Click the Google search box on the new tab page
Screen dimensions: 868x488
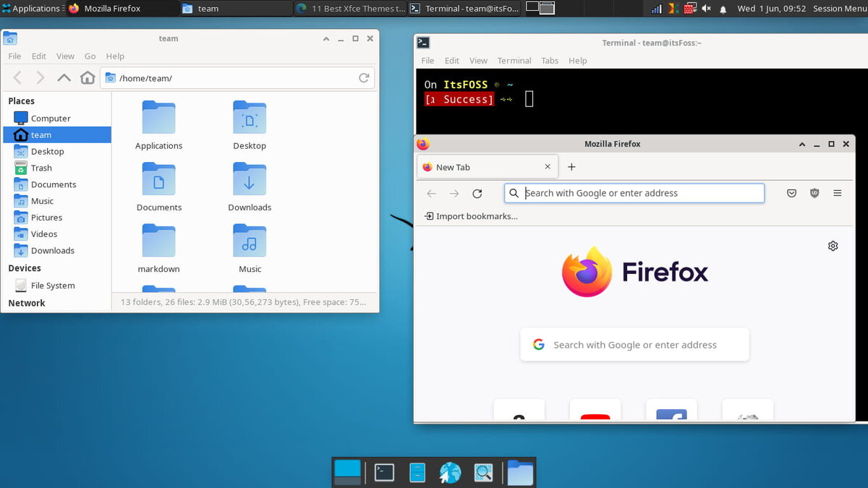pos(634,345)
